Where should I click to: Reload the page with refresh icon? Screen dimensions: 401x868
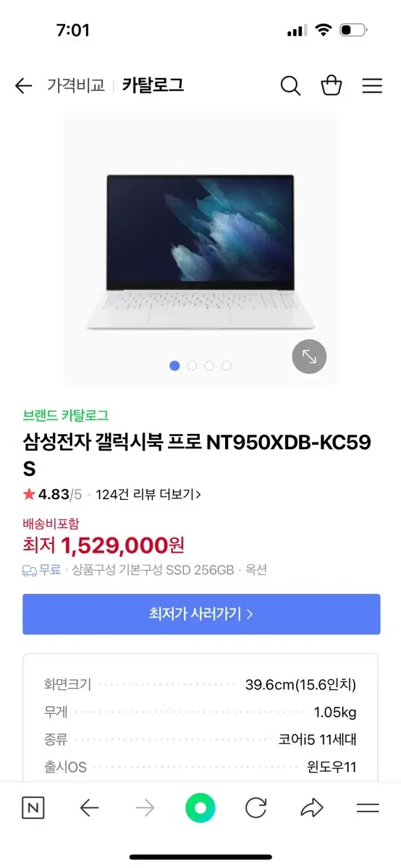[256, 808]
